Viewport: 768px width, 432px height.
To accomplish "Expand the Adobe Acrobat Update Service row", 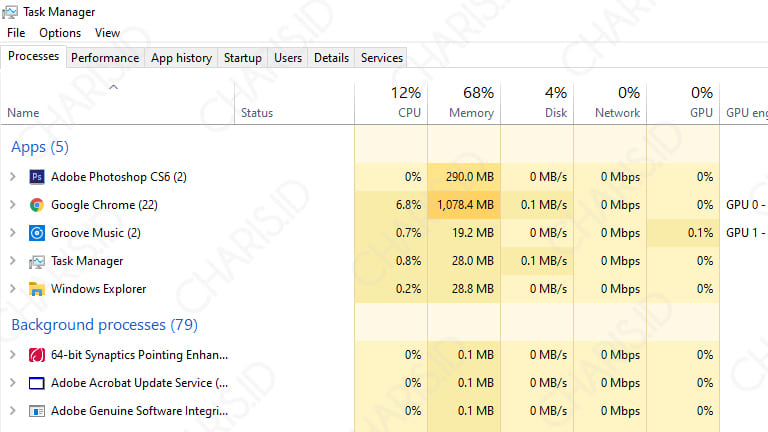I will click(13, 383).
